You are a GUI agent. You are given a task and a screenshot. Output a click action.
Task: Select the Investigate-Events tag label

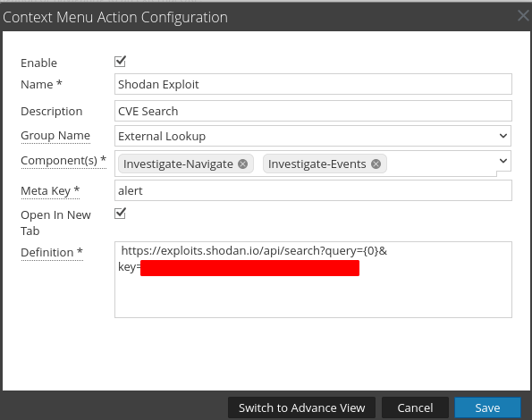coord(317,164)
